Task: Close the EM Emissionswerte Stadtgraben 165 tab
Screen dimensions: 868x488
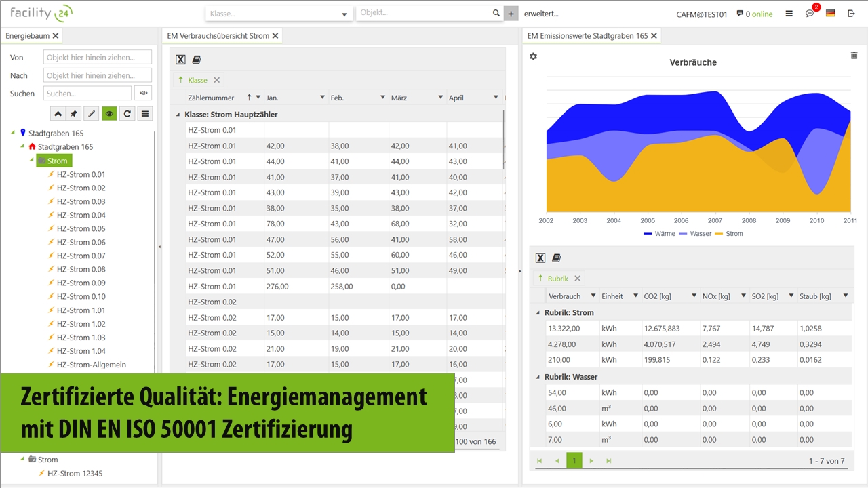Action: pos(654,35)
